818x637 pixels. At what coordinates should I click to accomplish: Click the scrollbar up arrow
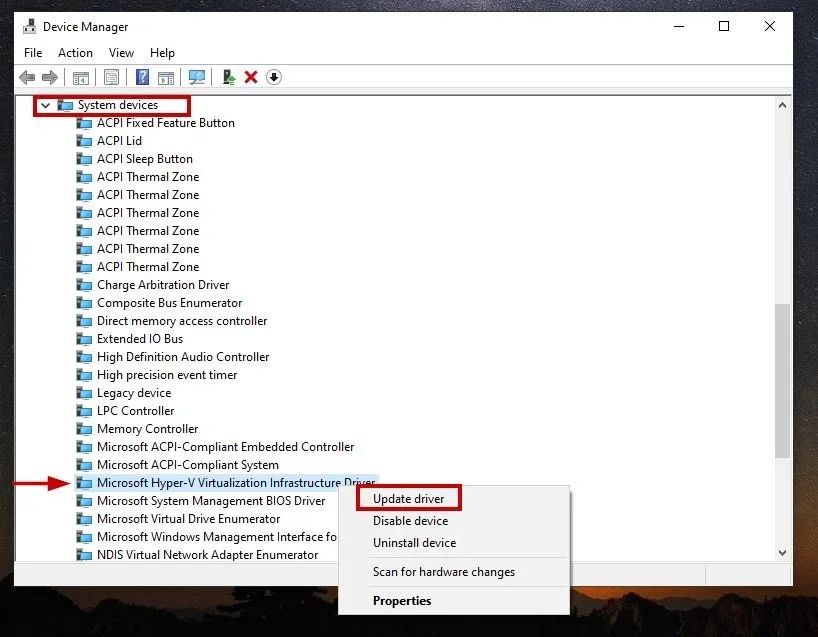pyautogui.click(x=782, y=105)
